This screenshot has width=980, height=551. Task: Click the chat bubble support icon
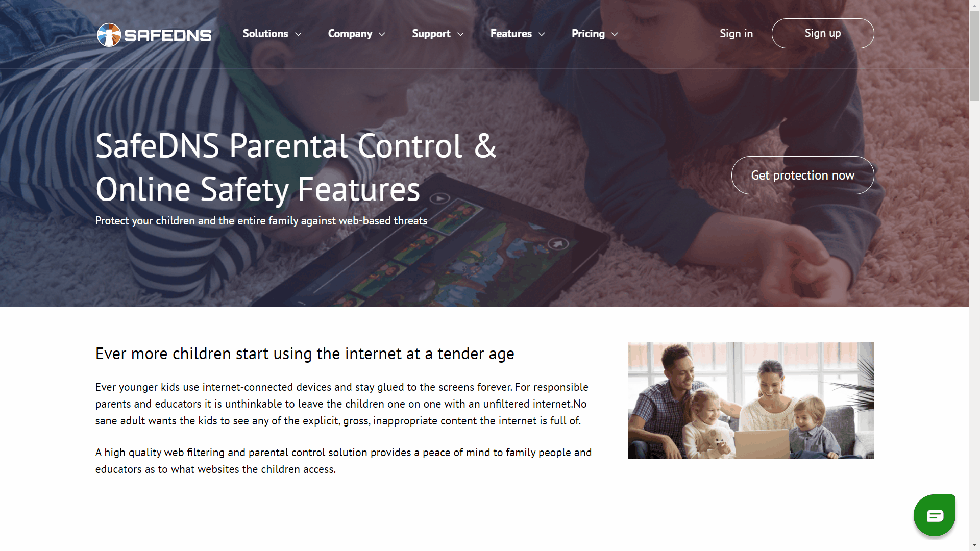tap(935, 515)
